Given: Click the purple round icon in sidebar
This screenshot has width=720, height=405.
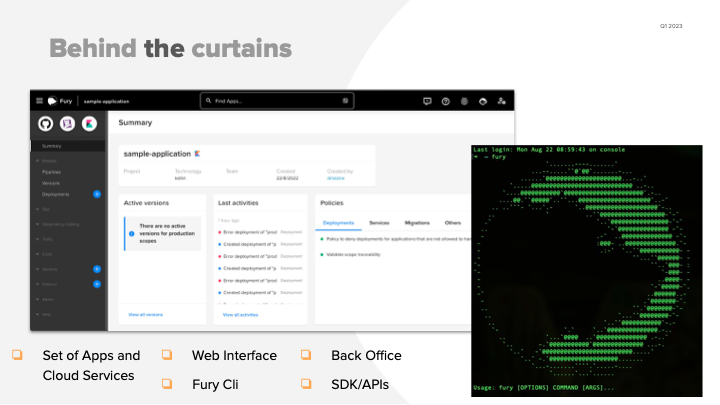Looking at the screenshot, I should (68, 124).
